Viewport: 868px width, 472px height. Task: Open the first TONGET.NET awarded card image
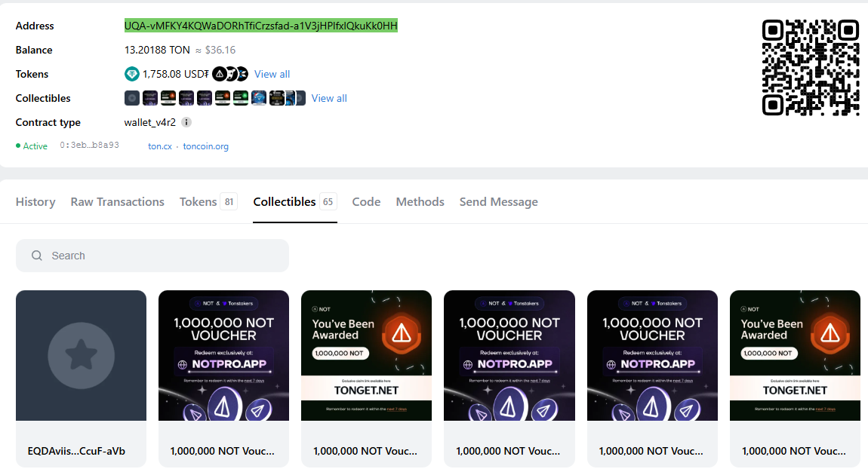point(367,355)
